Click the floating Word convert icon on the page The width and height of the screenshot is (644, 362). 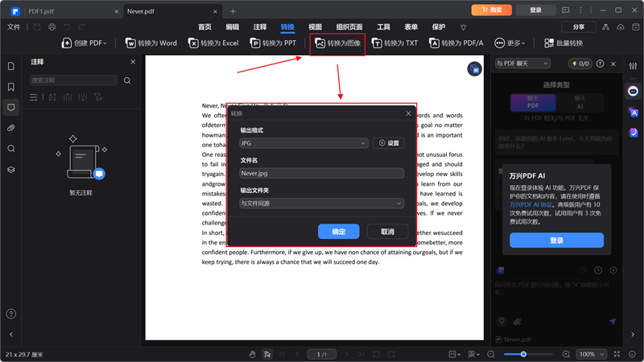click(x=474, y=69)
